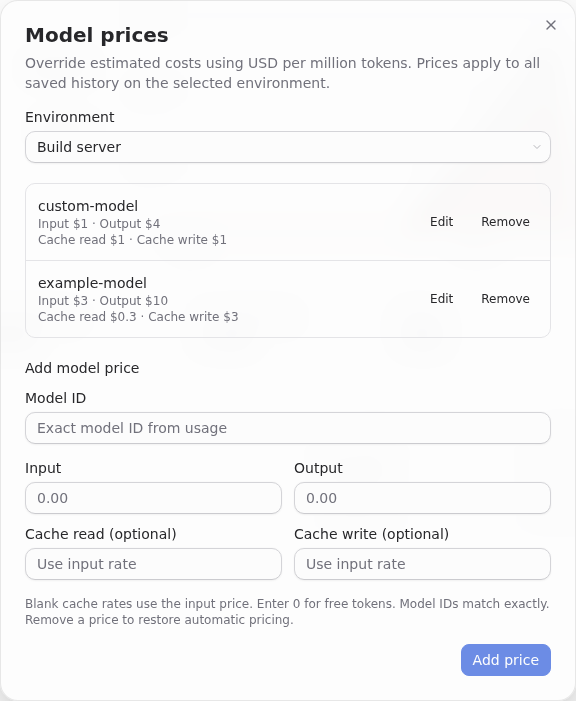Viewport: 576px width, 701px height.
Task: Click the chevron arrow in Environment selector
Action: click(x=536, y=147)
